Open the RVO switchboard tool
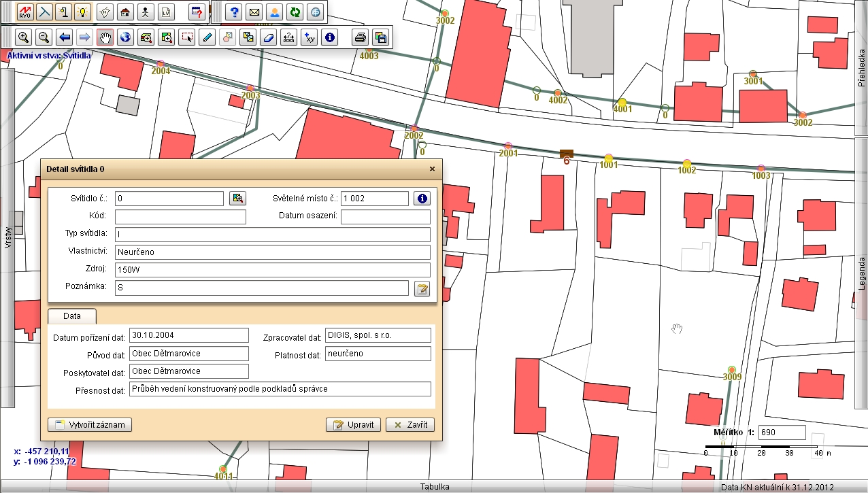 [25, 12]
